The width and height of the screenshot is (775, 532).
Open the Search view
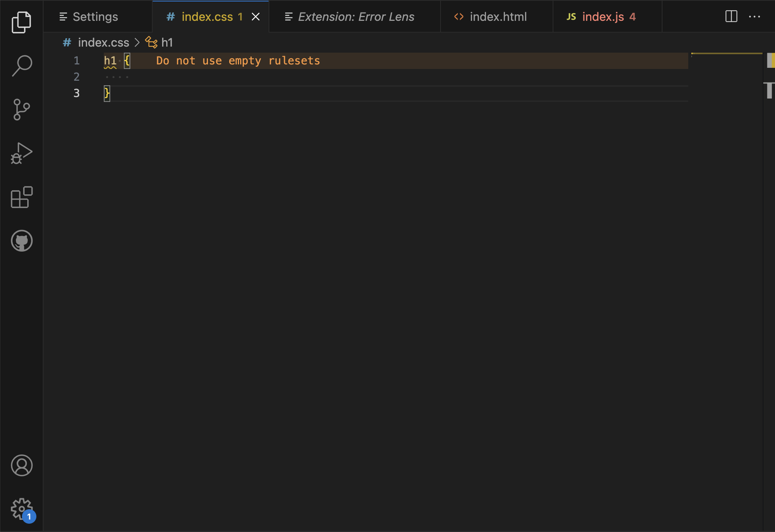tap(22, 66)
